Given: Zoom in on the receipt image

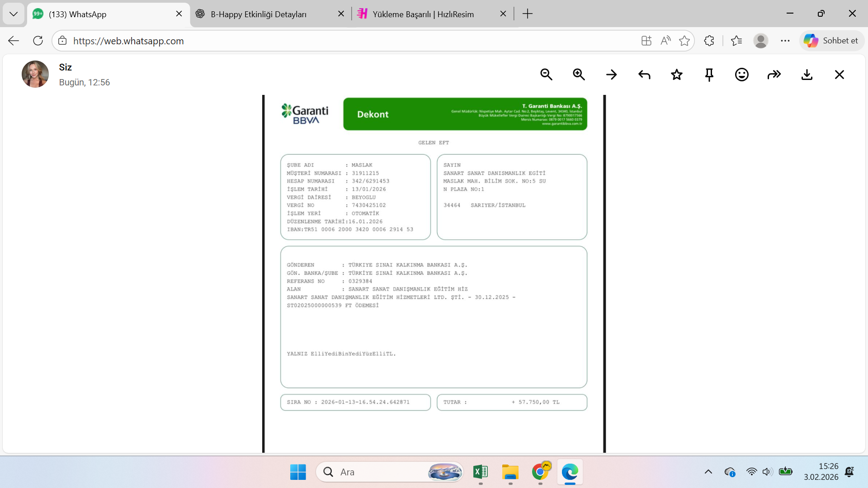Looking at the screenshot, I should click(579, 75).
